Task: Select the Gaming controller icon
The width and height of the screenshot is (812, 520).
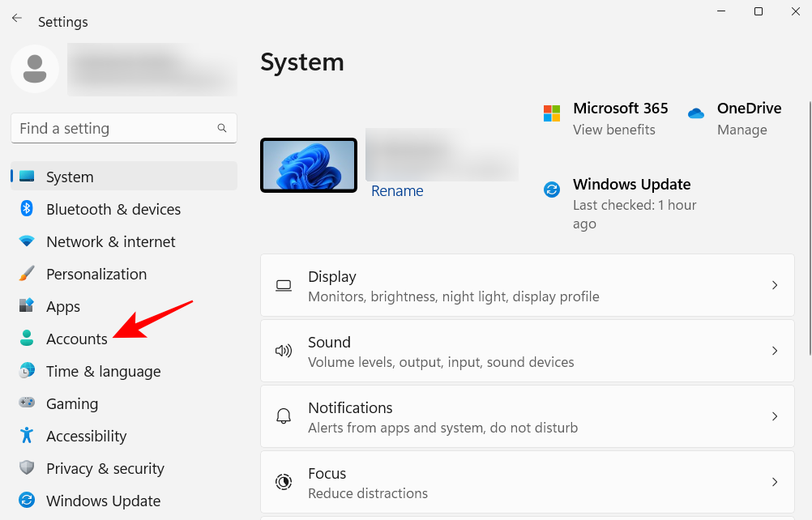Action: point(28,403)
